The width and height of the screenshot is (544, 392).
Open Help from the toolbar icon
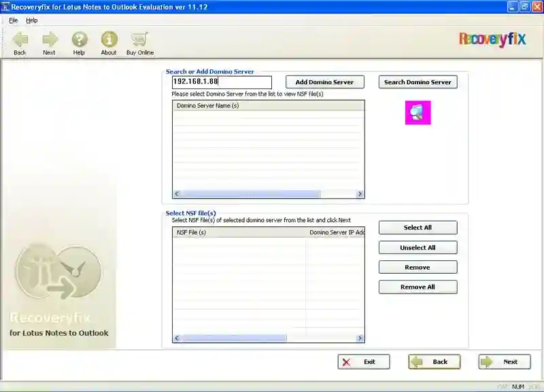point(80,40)
